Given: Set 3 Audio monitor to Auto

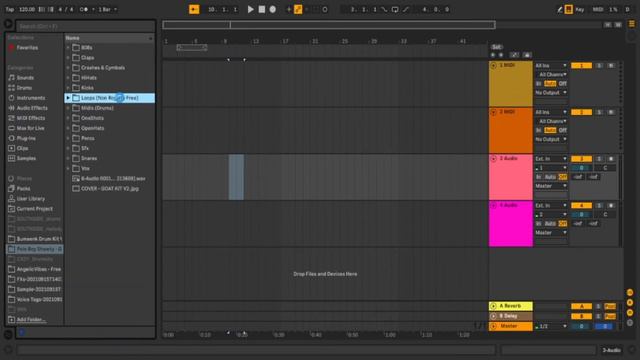Looking at the screenshot, I should point(550,177).
